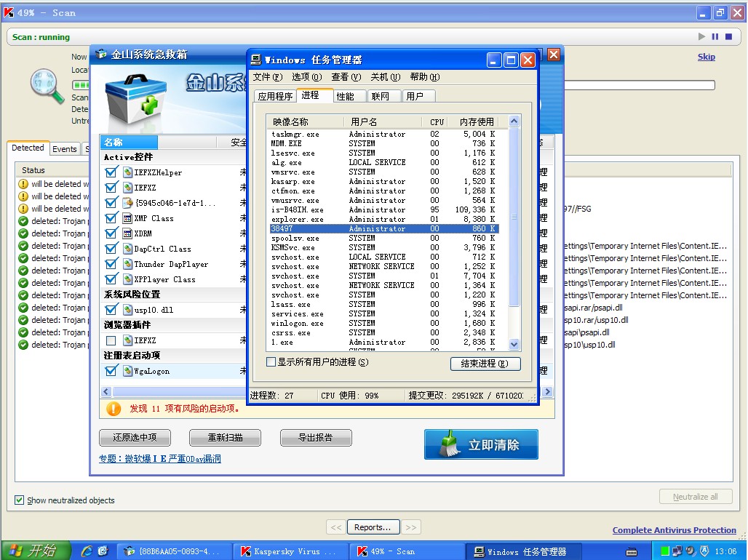Click the XMP Class item icon
This screenshot has height=560, width=748.
127,218
